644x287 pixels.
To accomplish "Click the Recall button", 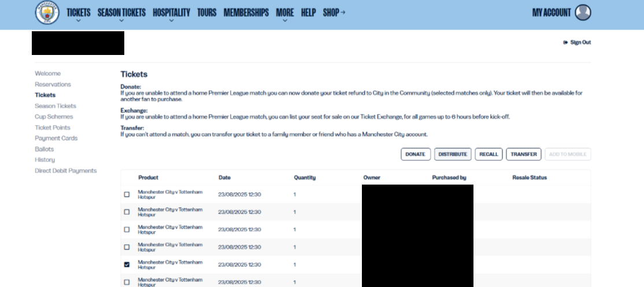I will pos(488,154).
